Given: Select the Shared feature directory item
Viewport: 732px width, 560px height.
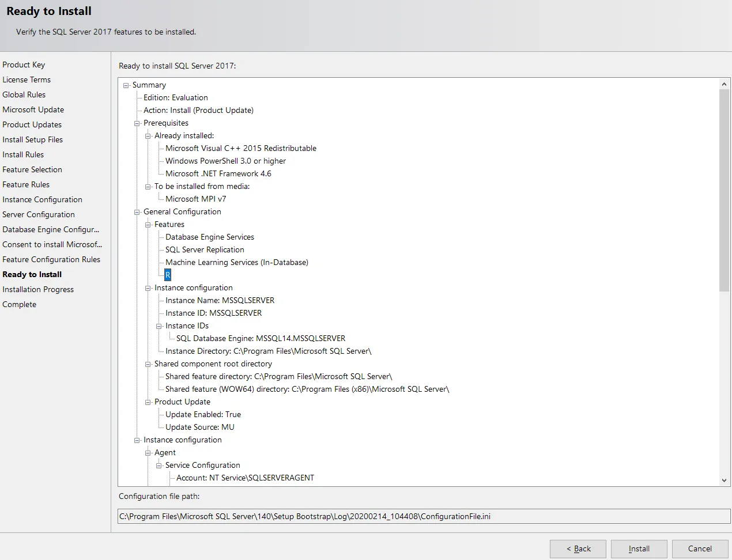Looking at the screenshot, I should pos(279,376).
